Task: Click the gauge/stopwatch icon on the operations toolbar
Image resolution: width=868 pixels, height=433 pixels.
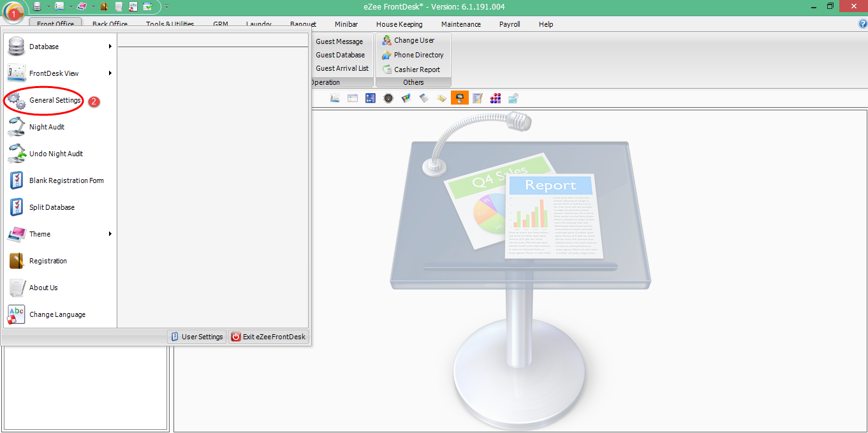Action: coord(388,98)
